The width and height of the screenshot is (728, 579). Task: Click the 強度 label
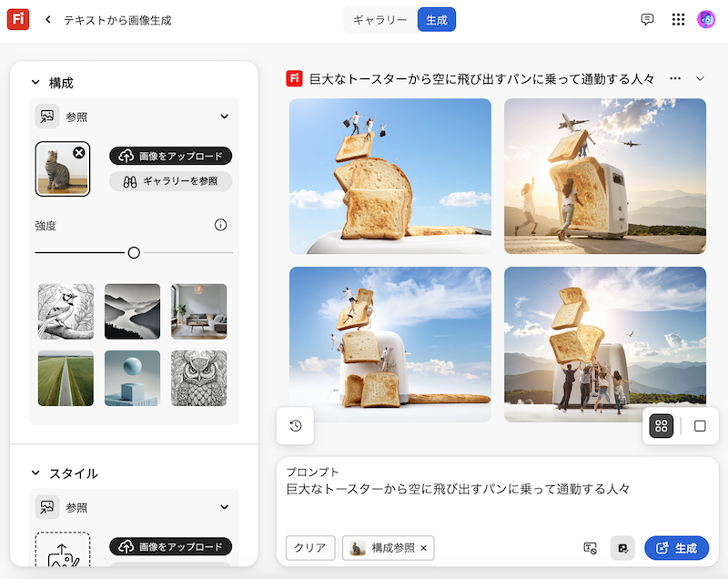pyautogui.click(x=45, y=226)
